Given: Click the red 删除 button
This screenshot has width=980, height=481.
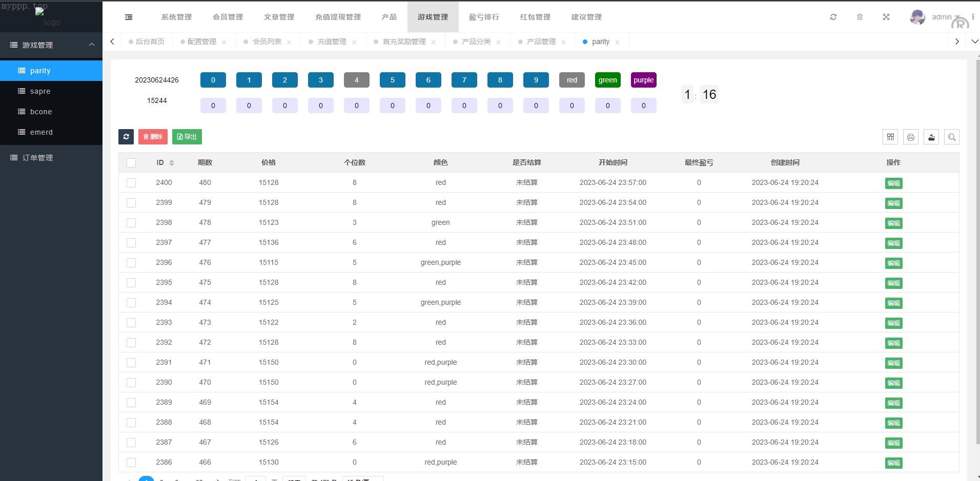Looking at the screenshot, I should pos(153,137).
